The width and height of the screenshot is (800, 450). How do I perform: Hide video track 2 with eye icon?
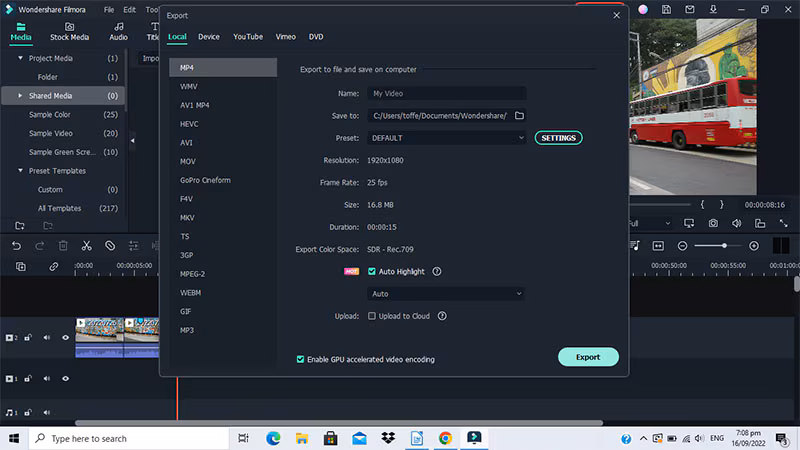pyautogui.click(x=65, y=338)
